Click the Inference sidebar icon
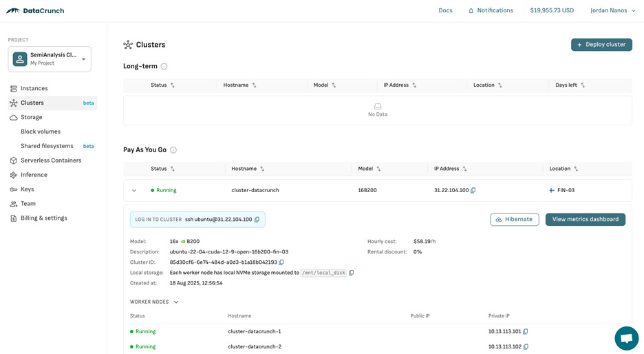Screen dimensions: 644x354 (14, 175)
